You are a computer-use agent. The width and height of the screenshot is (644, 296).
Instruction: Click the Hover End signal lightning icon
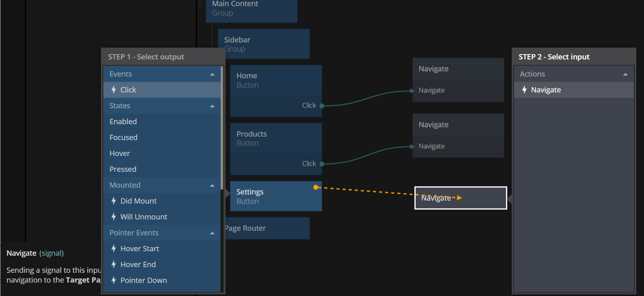114,264
